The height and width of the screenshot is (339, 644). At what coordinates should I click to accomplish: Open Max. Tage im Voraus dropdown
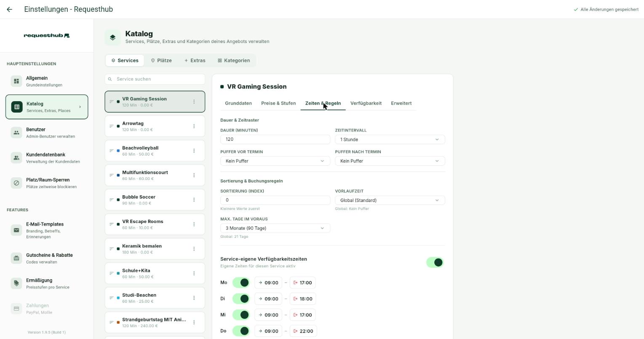[275, 228]
